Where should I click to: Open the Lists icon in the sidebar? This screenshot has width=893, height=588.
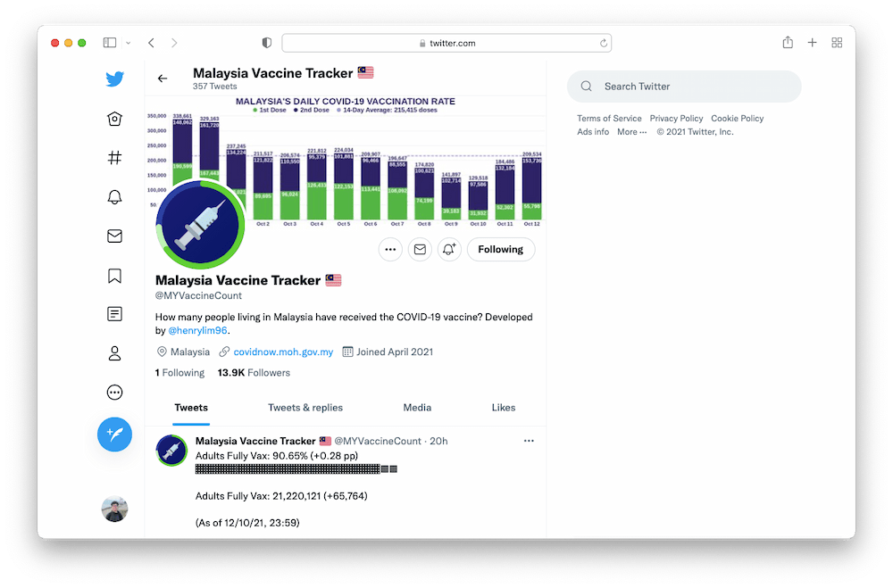pos(114,314)
